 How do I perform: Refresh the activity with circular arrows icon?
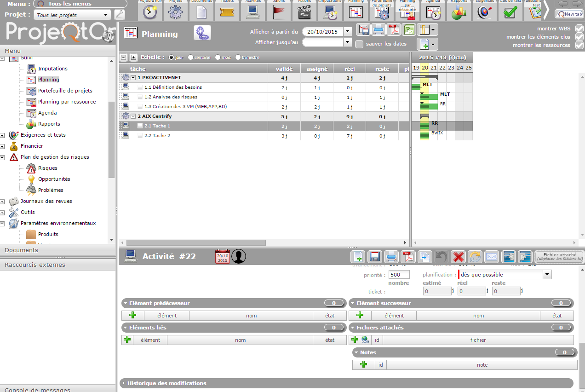pos(475,257)
